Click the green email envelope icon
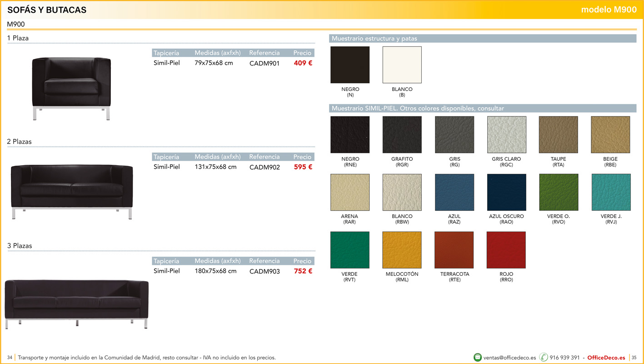This screenshot has height=364, width=644. click(477, 357)
